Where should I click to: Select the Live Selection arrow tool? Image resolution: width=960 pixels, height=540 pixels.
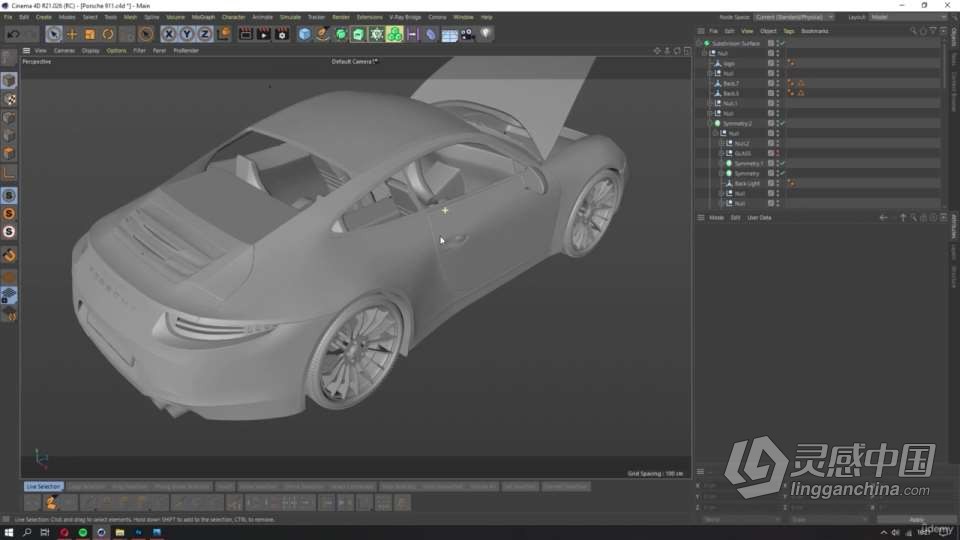[x=53, y=34]
